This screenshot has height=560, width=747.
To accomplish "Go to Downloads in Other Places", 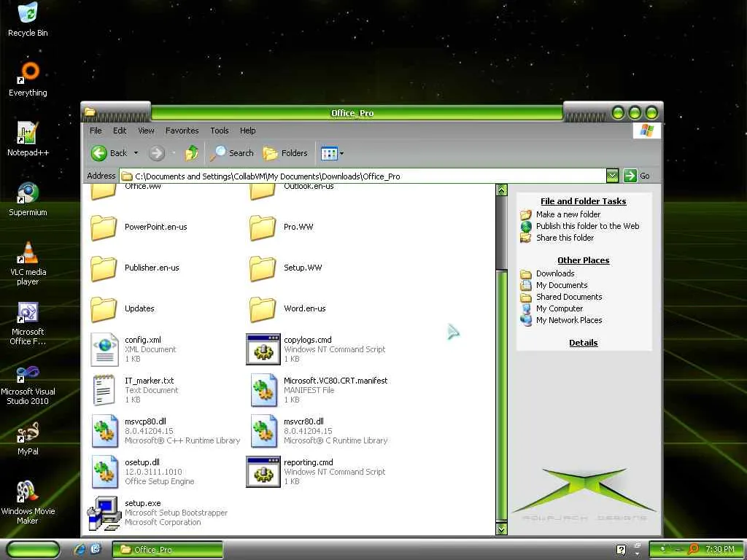I will click(555, 273).
